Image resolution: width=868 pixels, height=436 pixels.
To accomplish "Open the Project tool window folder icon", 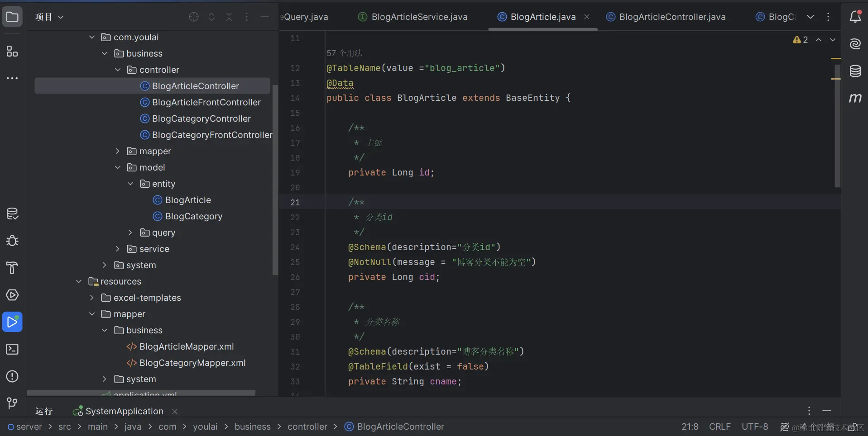I will tap(12, 17).
